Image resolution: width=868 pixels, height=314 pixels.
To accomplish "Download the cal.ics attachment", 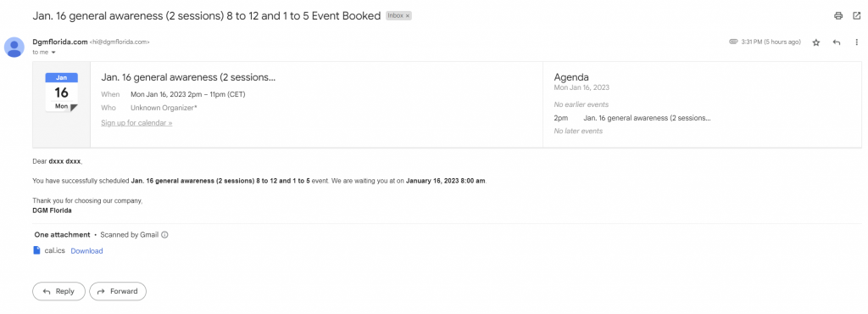I will coord(87,251).
